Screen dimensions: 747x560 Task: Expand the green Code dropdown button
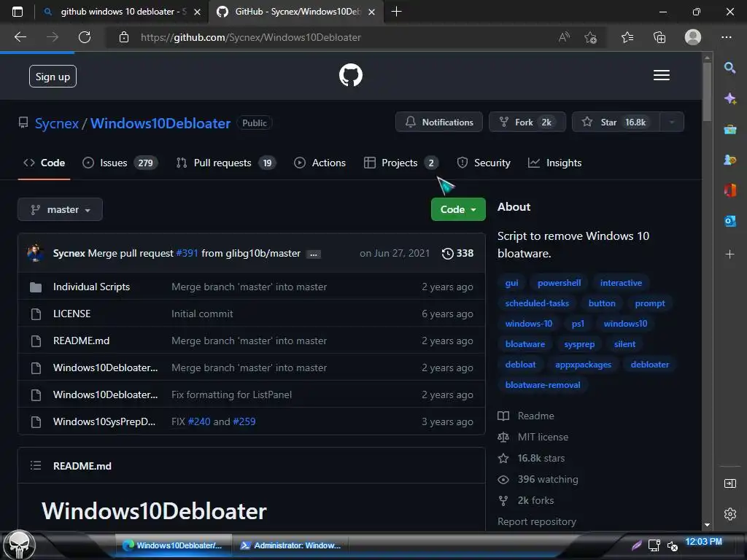tap(458, 209)
